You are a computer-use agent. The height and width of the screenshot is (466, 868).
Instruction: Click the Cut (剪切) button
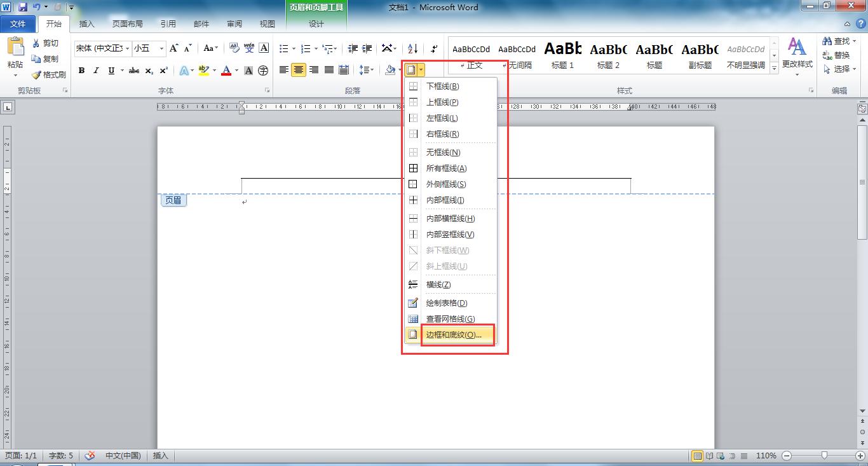[x=46, y=43]
